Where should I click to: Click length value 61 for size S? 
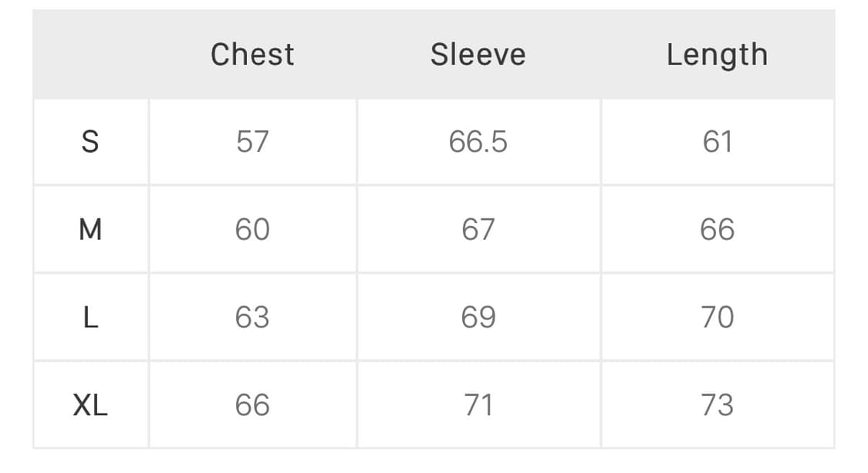pos(717,142)
